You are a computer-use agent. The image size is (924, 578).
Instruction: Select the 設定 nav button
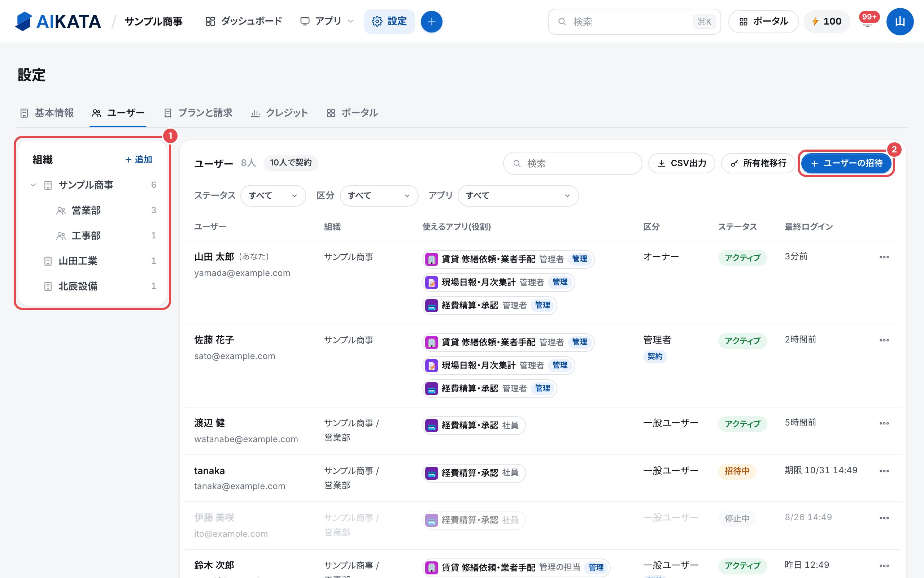tap(389, 21)
